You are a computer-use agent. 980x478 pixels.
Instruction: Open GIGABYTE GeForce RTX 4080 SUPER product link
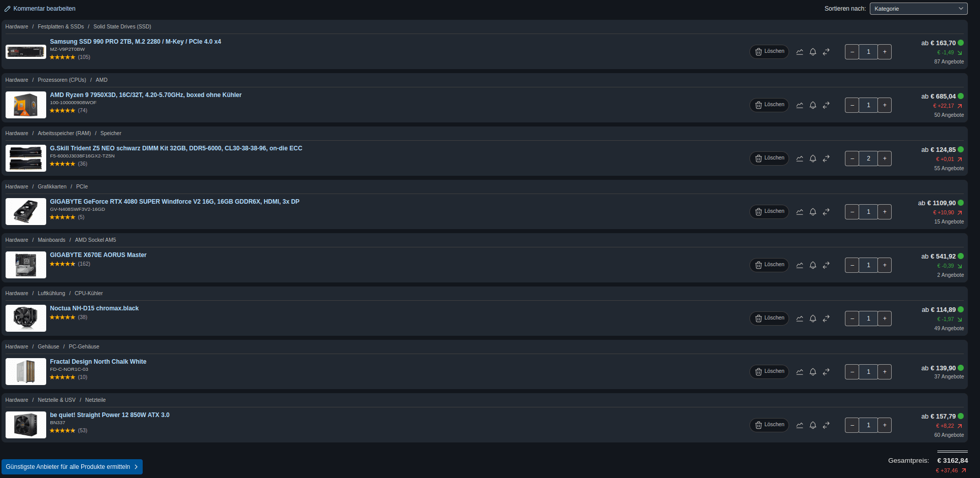click(x=175, y=202)
